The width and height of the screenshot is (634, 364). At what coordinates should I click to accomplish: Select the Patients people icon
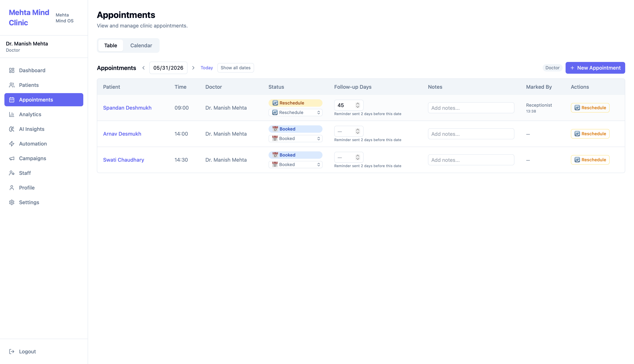point(12,85)
